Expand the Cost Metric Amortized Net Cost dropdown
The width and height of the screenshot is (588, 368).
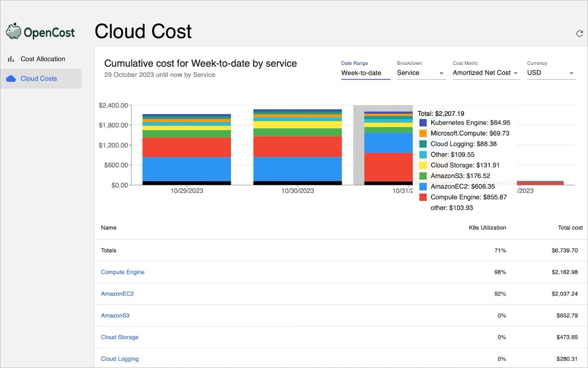[486, 73]
